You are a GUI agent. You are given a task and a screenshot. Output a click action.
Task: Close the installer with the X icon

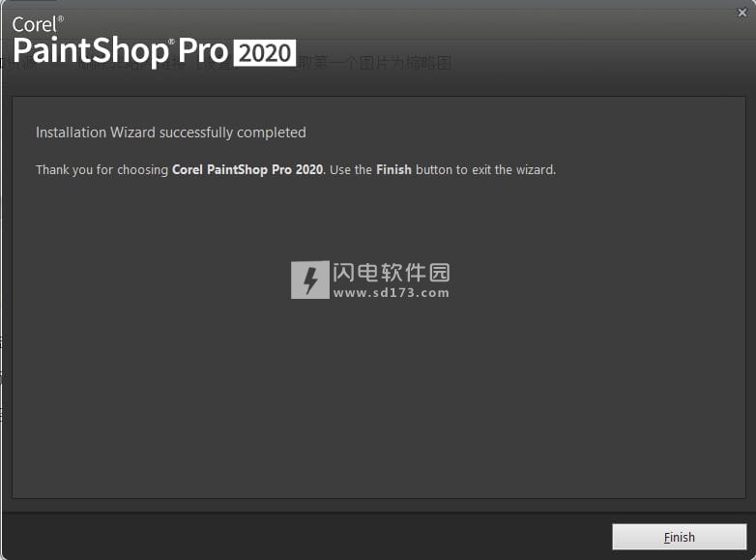point(742,13)
